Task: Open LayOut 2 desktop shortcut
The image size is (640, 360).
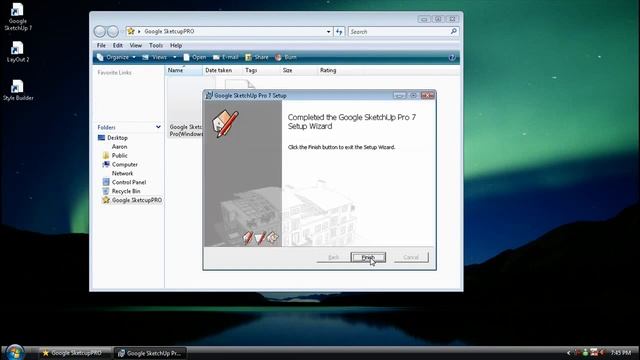Action: coord(18,51)
